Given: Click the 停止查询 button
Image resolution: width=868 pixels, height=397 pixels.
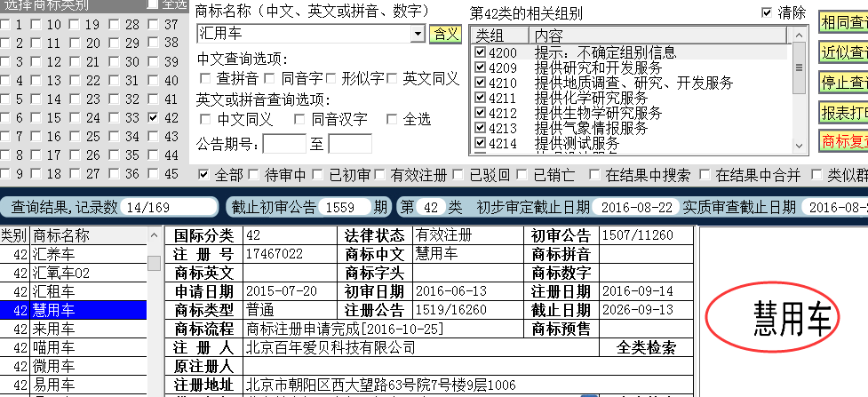Looking at the screenshot, I should click(843, 82).
